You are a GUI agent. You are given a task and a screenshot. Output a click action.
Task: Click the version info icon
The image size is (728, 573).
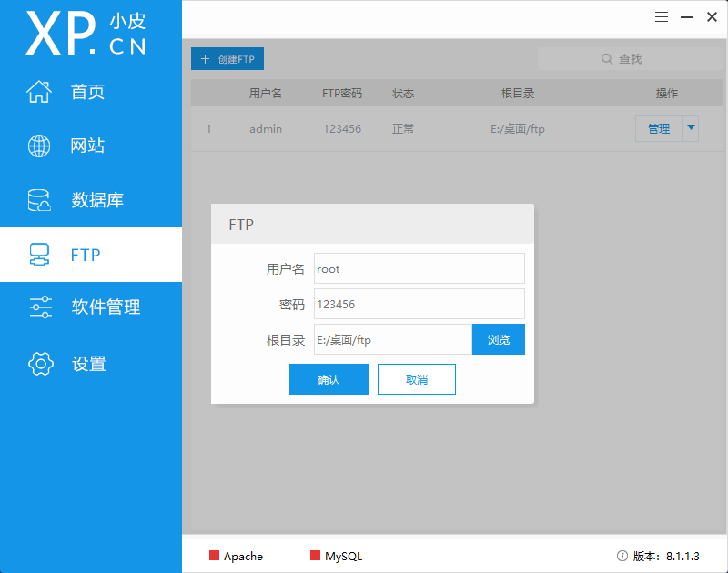click(622, 556)
